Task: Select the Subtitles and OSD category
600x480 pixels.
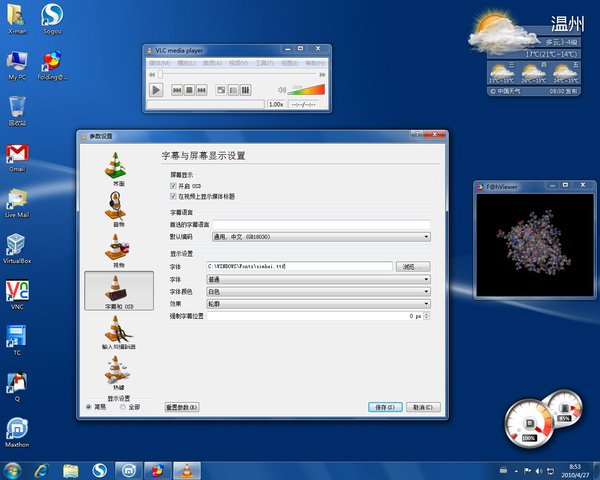Action: click(119, 291)
